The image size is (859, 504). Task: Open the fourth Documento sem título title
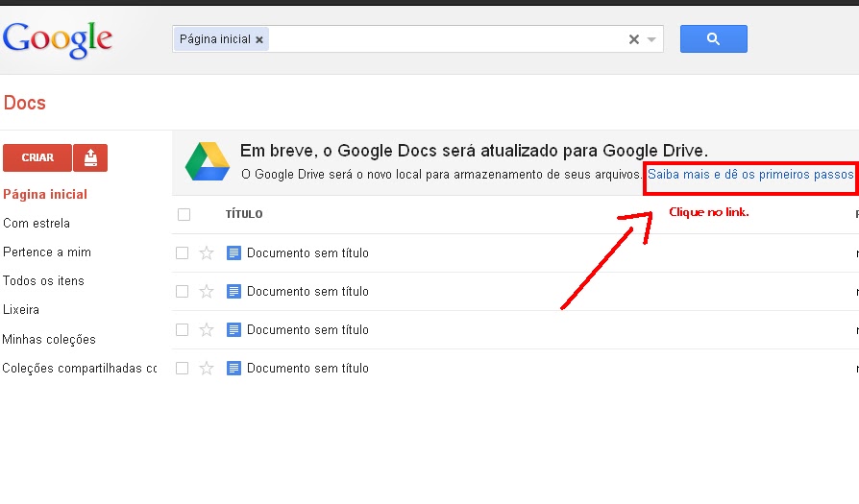307,368
